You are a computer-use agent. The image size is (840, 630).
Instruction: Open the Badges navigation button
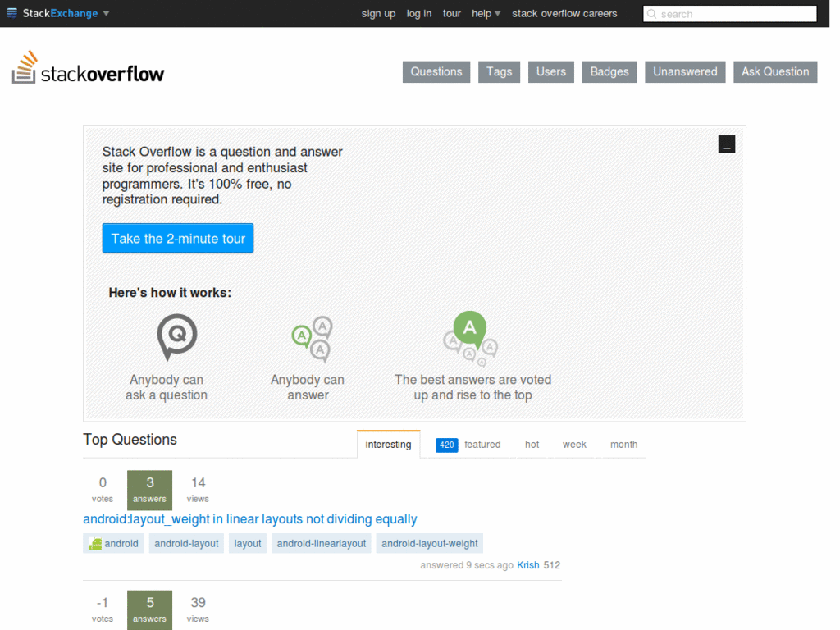(609, 72)
